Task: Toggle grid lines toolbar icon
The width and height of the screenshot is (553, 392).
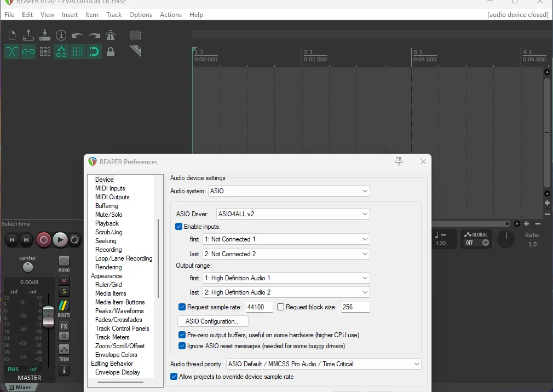Action: coord(78,52)
